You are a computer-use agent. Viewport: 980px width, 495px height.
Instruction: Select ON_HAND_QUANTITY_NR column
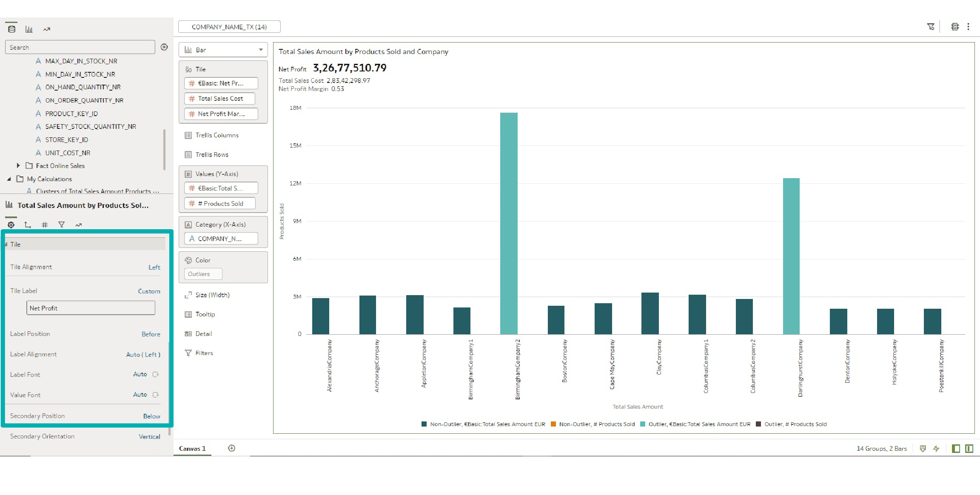[x=83, y=87]
